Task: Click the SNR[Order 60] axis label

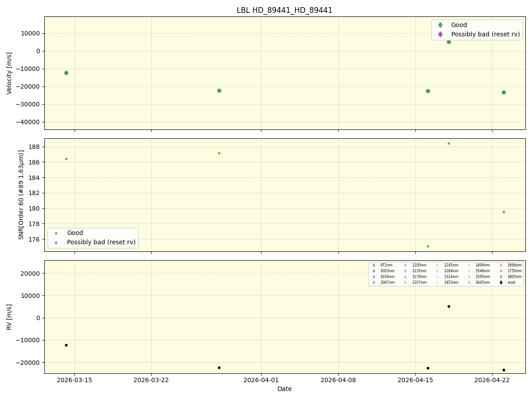Action: click(21, 195)
